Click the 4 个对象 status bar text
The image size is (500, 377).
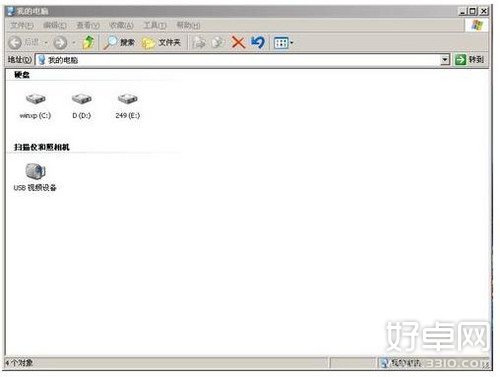[19, 362]
